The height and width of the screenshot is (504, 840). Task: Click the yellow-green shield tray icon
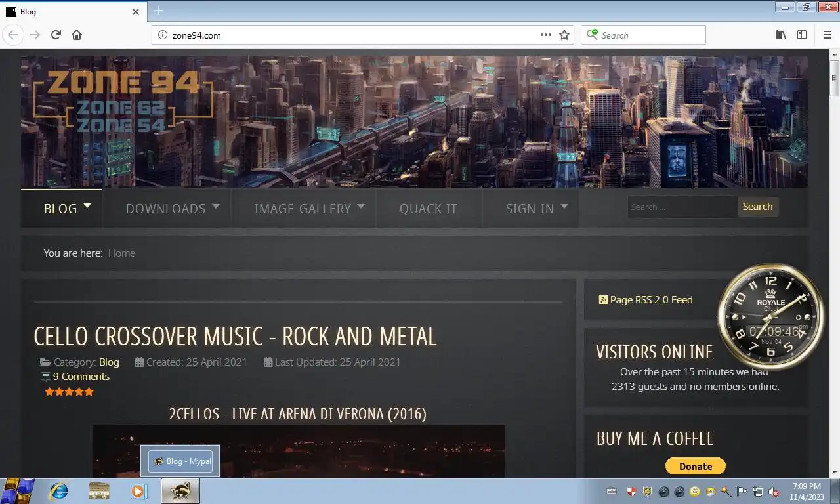click(647, 491)
